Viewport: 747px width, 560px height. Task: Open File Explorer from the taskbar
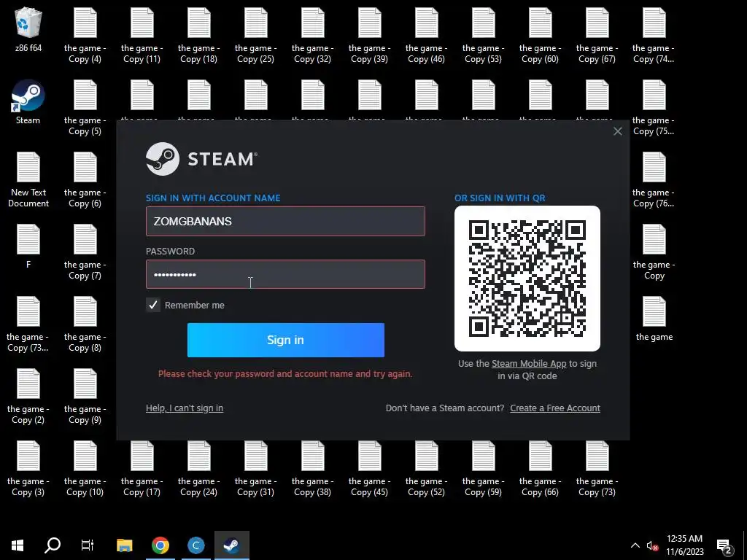(x=124, y=545)
